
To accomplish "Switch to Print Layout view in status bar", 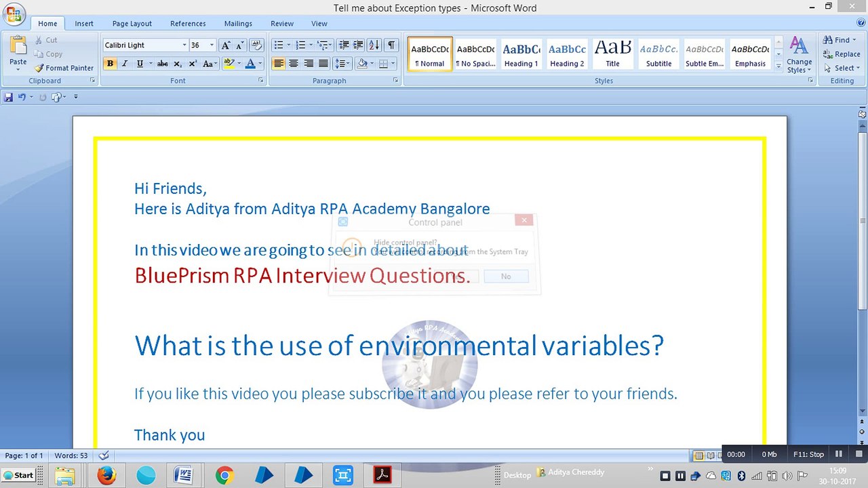I will click(698, 455).
